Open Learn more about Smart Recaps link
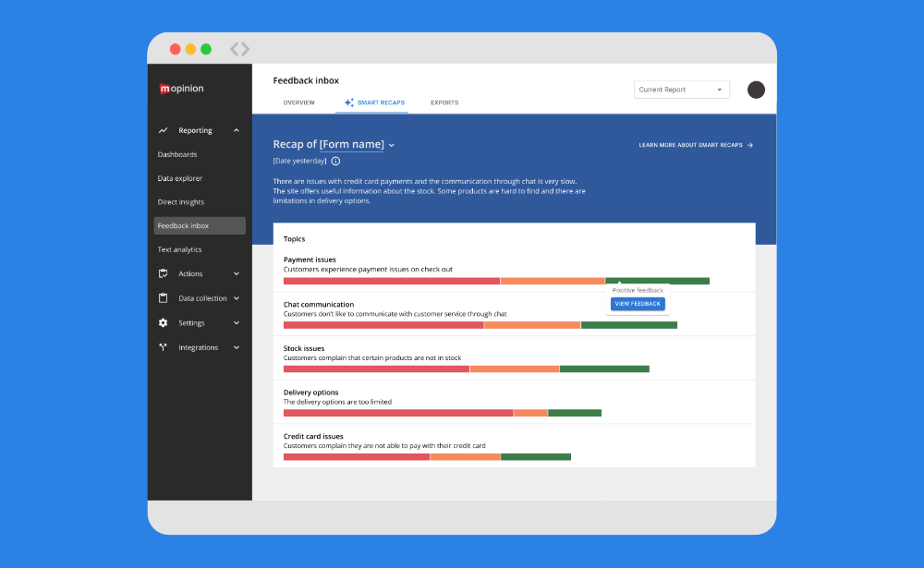 tap(696, 145)
